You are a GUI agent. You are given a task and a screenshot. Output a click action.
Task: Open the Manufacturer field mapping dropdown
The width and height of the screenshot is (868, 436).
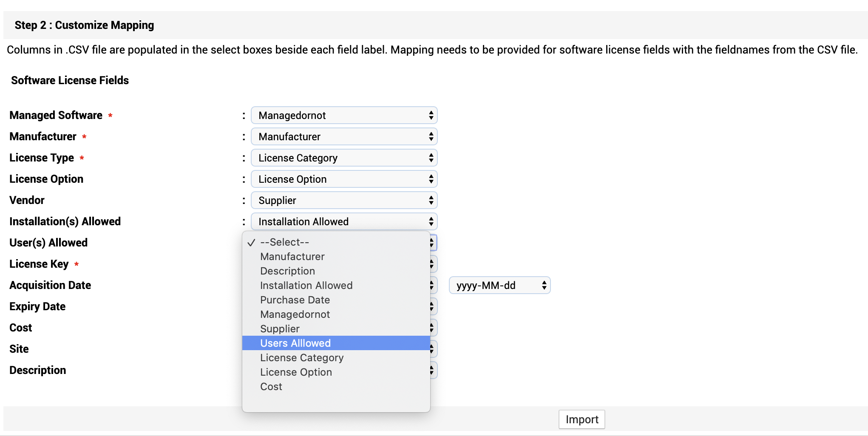click(343, 137)
